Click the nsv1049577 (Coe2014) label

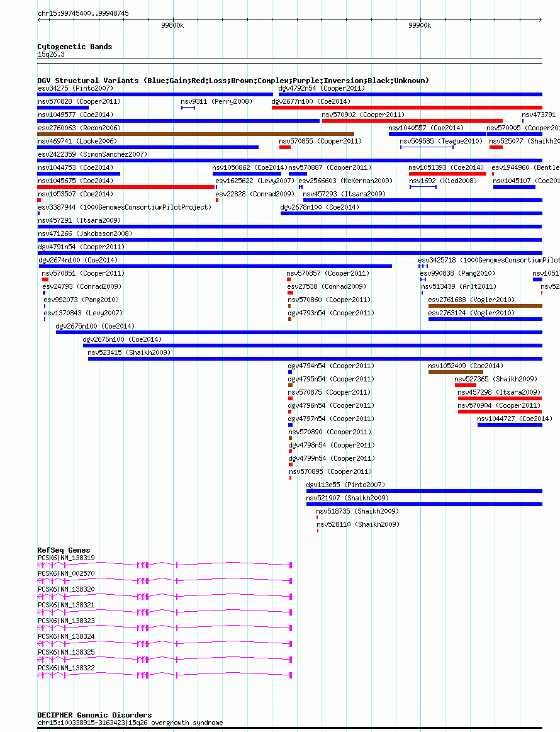[x=76, y=115]
